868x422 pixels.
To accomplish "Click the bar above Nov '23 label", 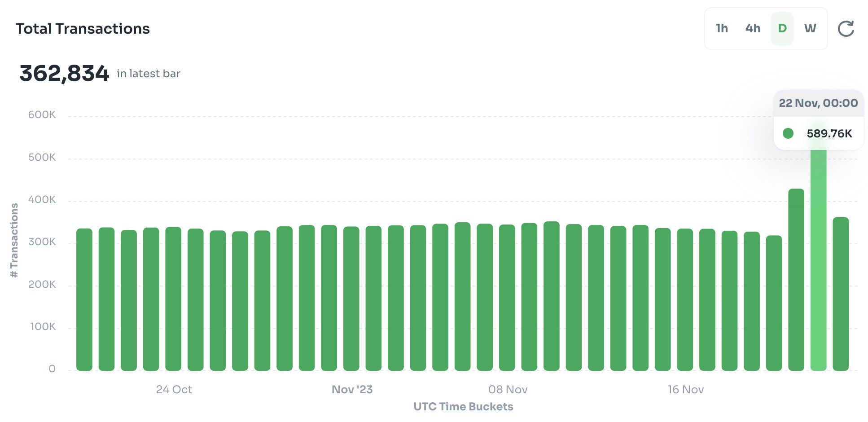I will (351, 299).
